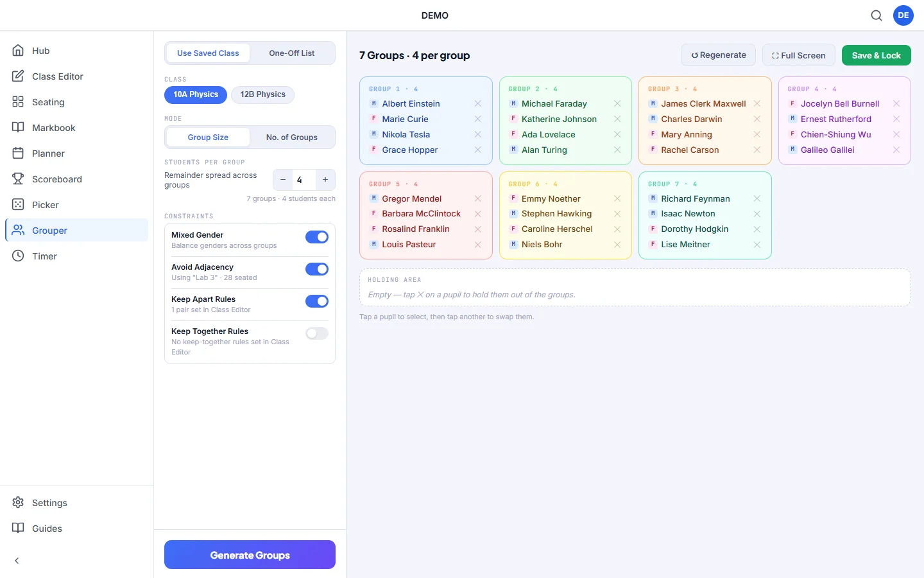This screenshot has height=578, width=924.
Task: Toggle Mixed Gender constraint off
Action: [x=317, y=237]
